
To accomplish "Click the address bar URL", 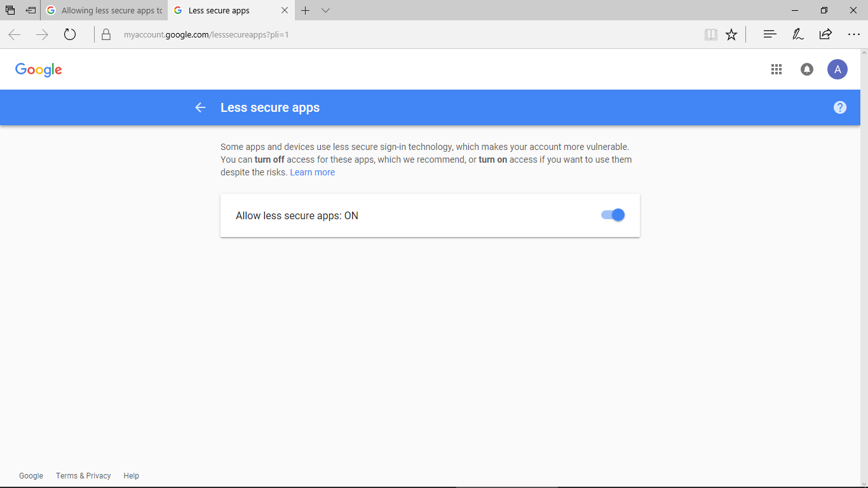I will [207, 34].
